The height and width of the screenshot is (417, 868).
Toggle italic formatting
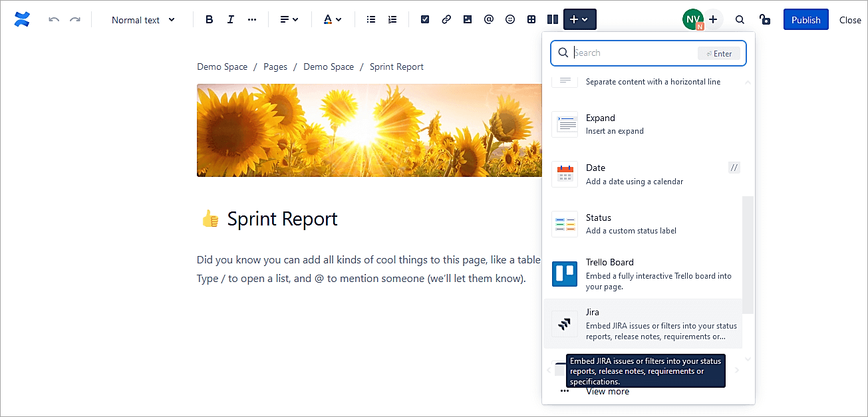[231, 20]
